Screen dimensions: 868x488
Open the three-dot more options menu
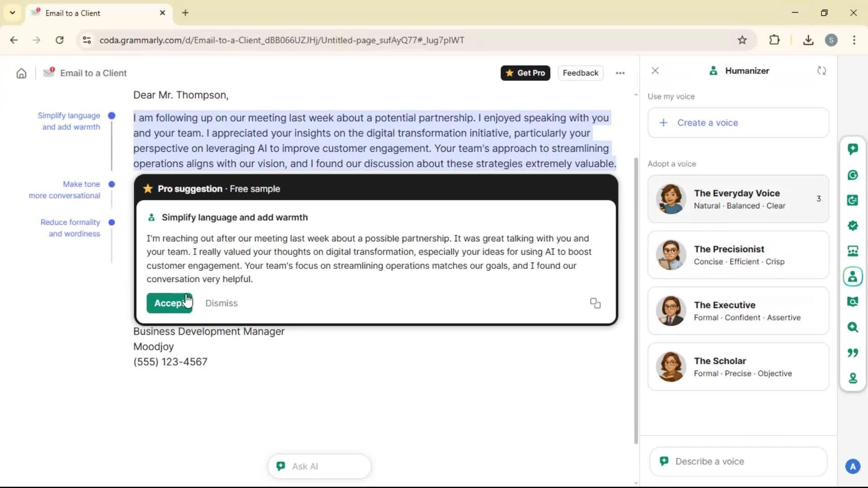[x=620, y=73]
